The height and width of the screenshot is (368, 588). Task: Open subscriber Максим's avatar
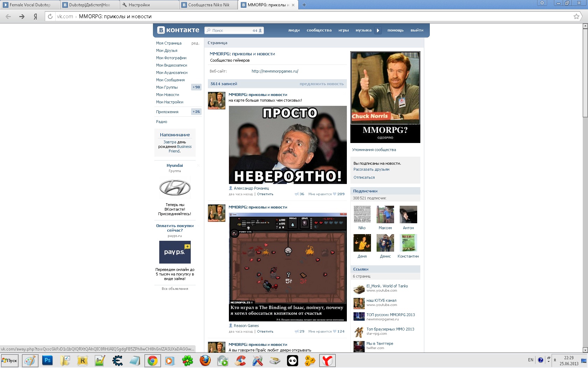pyautogui.click(x=385, y=214)
